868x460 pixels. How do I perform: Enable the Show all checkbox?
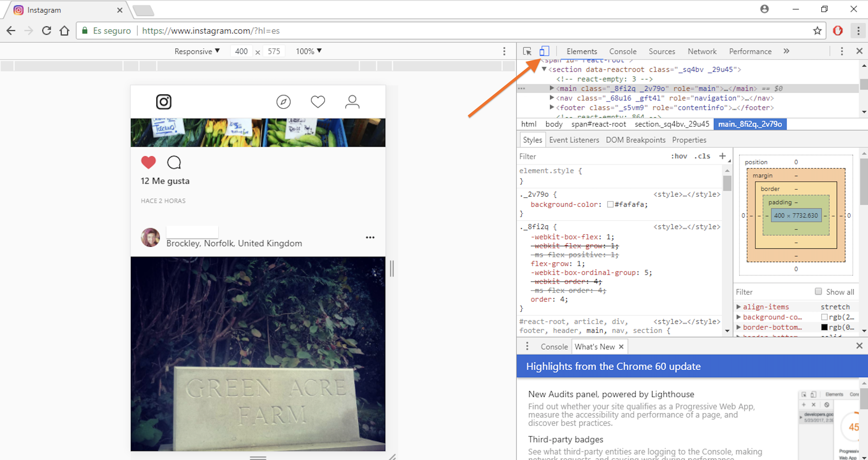coord(818,291)
